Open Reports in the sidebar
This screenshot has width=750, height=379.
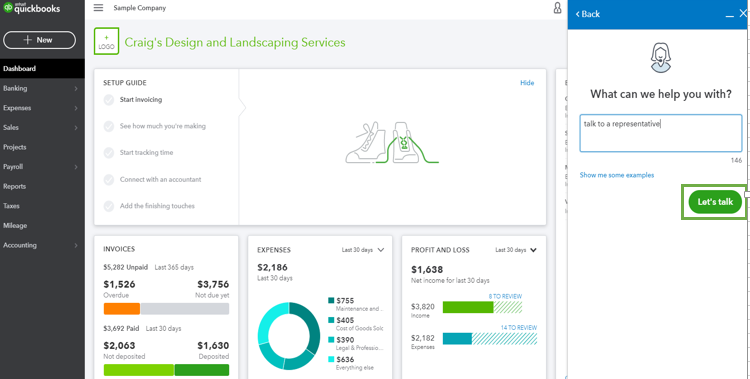(x=42, y=187)
